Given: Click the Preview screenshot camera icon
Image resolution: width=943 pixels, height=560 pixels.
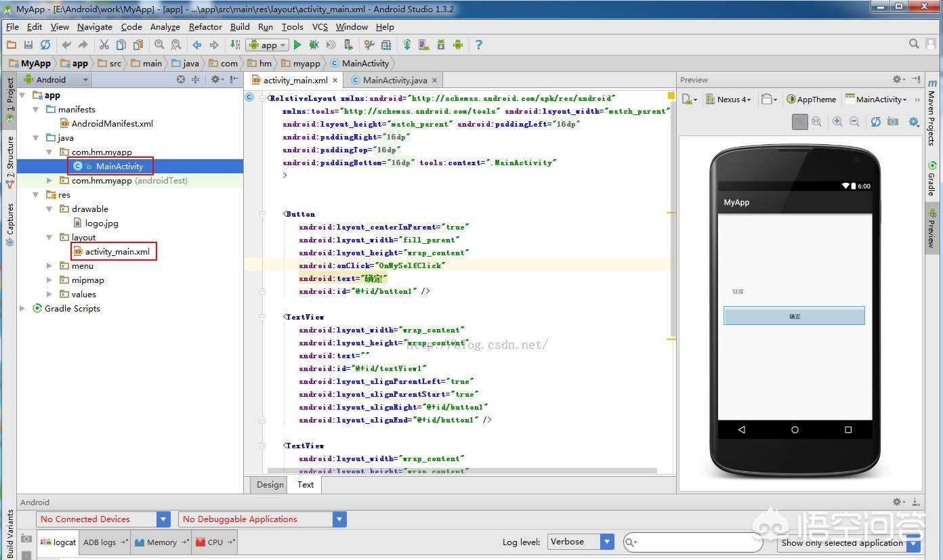Looking at the screenshot, I should click(893, 121).
